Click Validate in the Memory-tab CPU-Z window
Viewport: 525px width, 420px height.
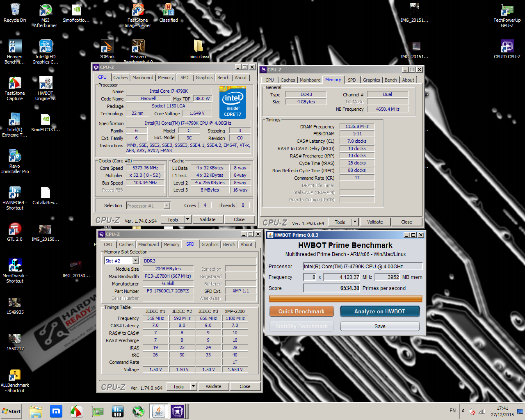pos(375,222)
